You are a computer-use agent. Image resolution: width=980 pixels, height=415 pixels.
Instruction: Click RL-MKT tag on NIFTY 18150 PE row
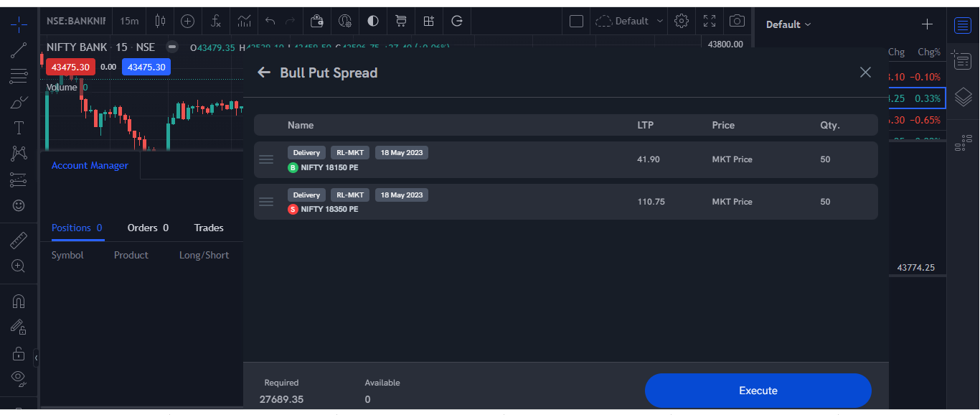(x=351, y=153)
